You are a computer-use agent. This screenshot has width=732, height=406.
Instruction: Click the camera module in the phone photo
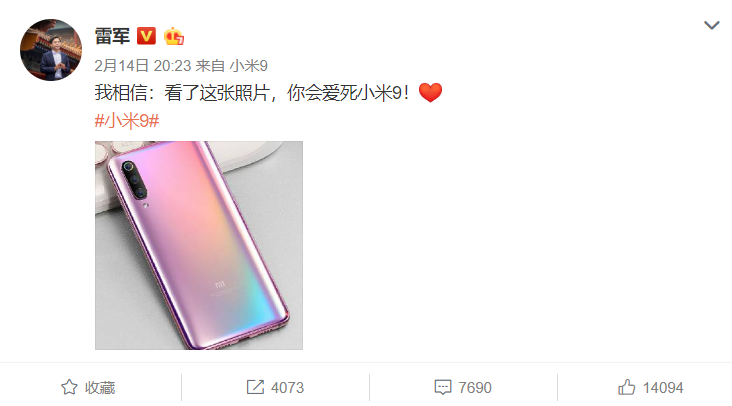(x=134, y=180)
